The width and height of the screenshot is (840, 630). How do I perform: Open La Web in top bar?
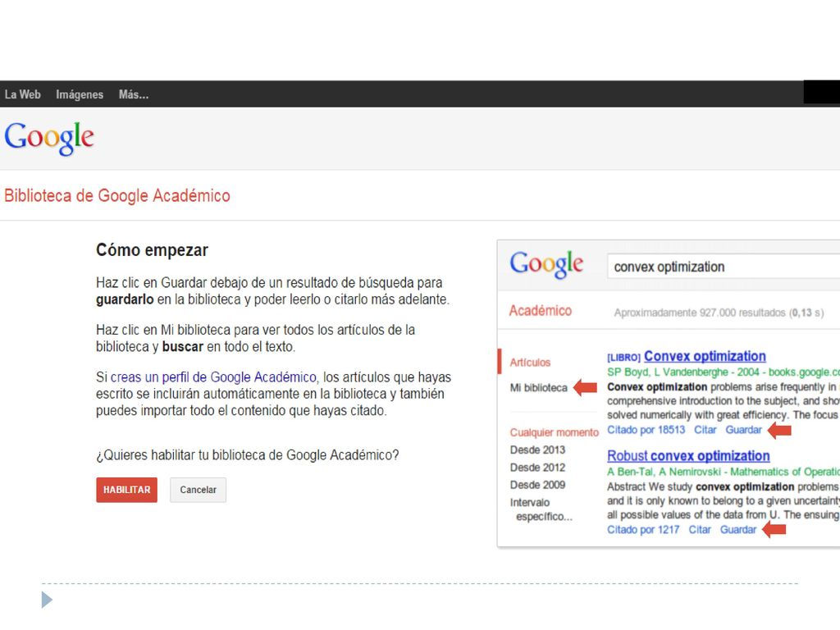coord(22,94)
